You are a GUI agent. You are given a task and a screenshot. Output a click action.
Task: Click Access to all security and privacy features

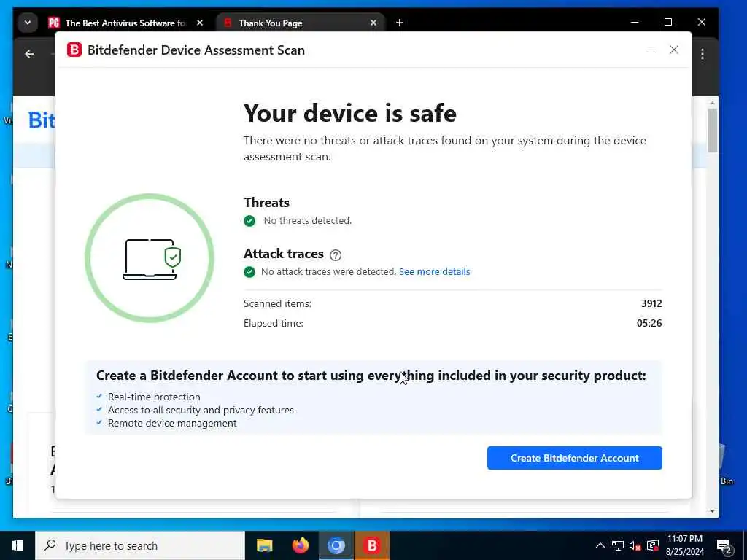[x=201, y=410]
